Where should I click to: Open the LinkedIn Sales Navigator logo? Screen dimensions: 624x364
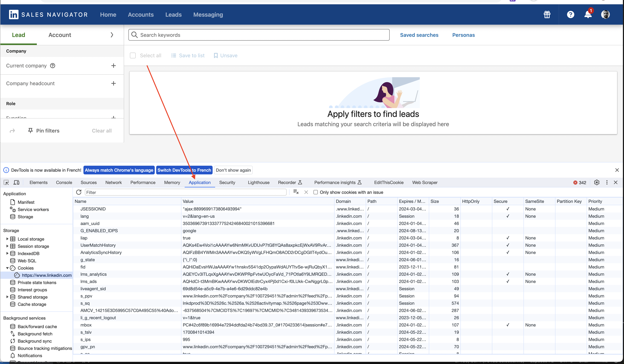click(x=48, y=15)
